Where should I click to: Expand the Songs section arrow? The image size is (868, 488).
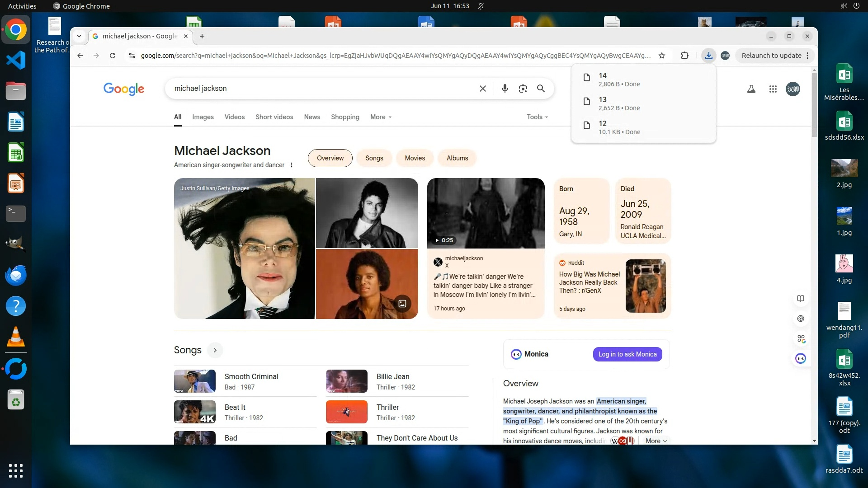pos(215,350)
